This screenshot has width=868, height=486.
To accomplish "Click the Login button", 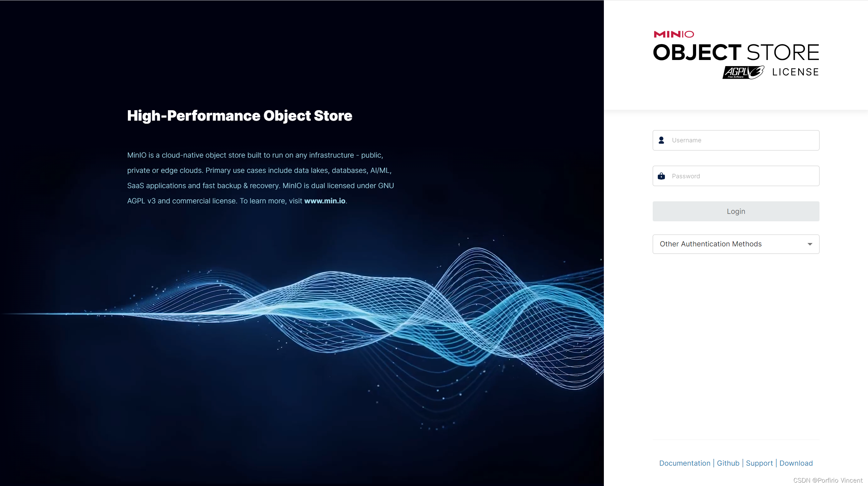I will 736,211.
